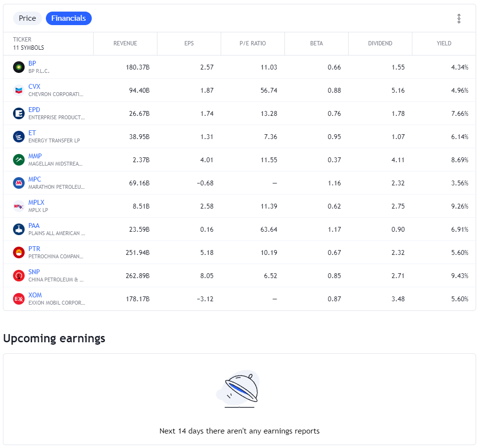Click the Energy Transfer ET logo

(x=18, y=137)
